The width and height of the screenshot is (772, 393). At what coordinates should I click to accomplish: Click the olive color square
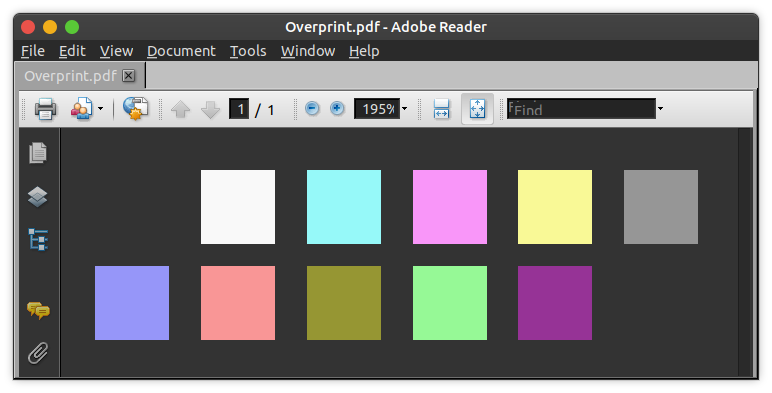(x=344, y=303)
